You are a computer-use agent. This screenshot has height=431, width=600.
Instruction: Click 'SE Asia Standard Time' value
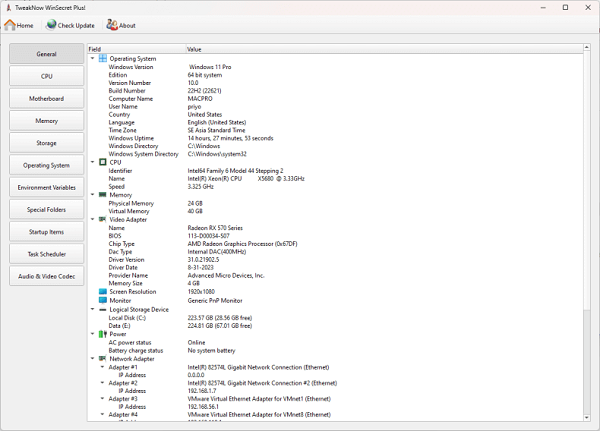(x=216, y=130)
